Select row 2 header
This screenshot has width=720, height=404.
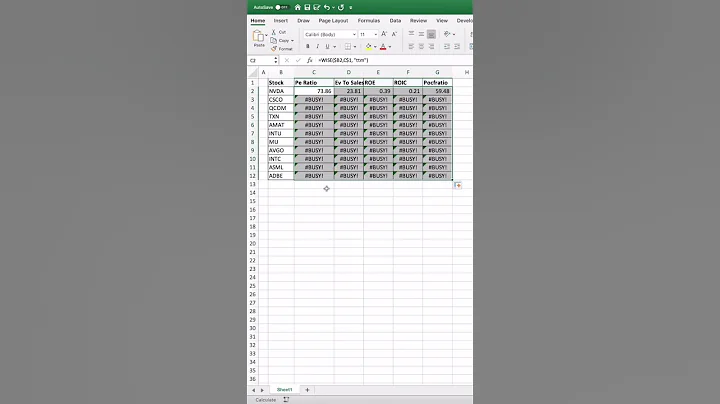[253, 91]
